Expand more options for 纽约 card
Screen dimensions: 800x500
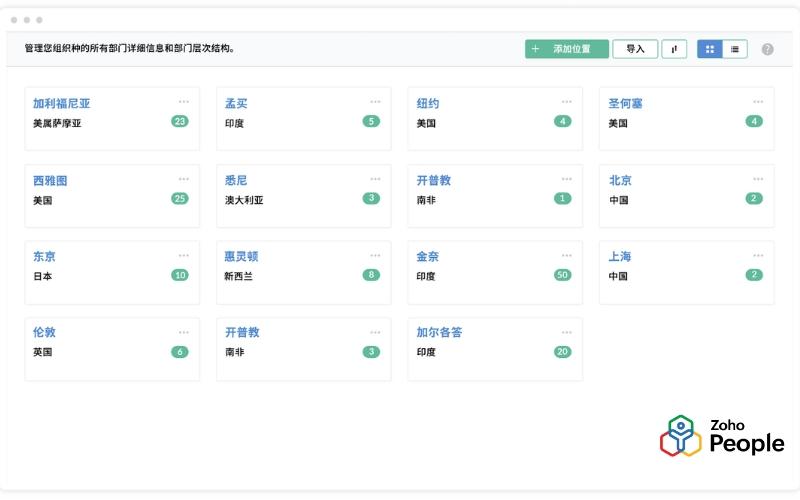coord(567,102)
